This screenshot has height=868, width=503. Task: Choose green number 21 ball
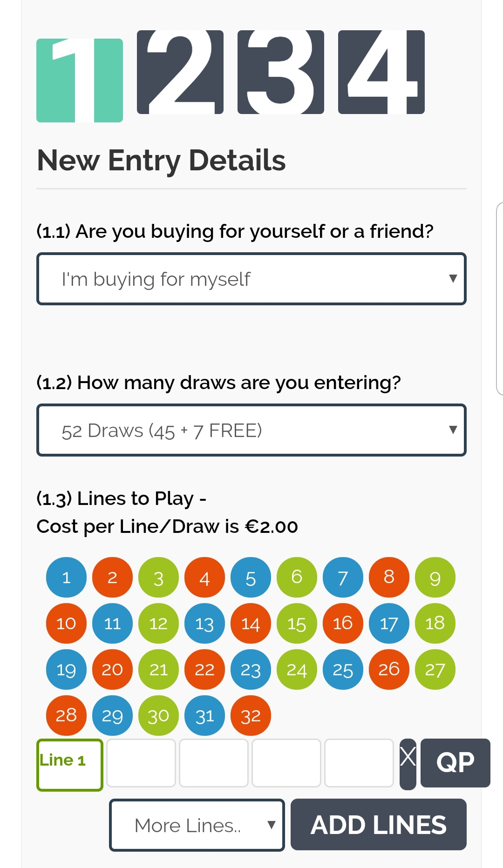click(x=158, y=669)
